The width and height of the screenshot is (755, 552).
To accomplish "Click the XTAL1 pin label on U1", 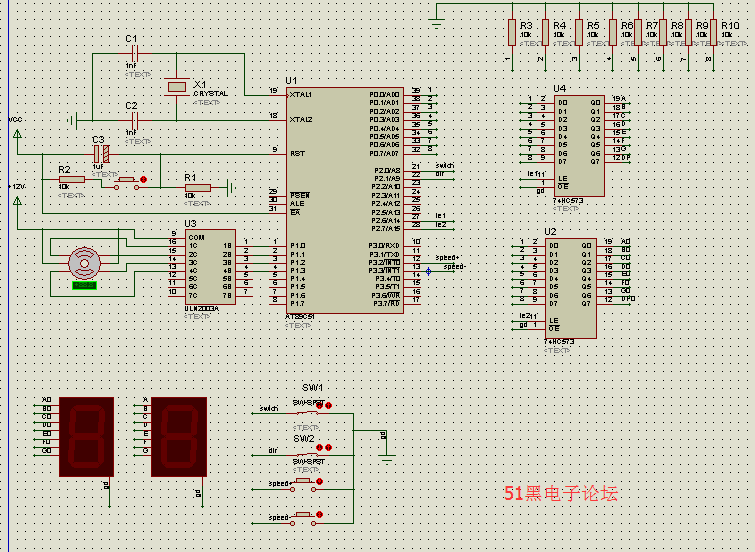I will (x=300, y=94).
